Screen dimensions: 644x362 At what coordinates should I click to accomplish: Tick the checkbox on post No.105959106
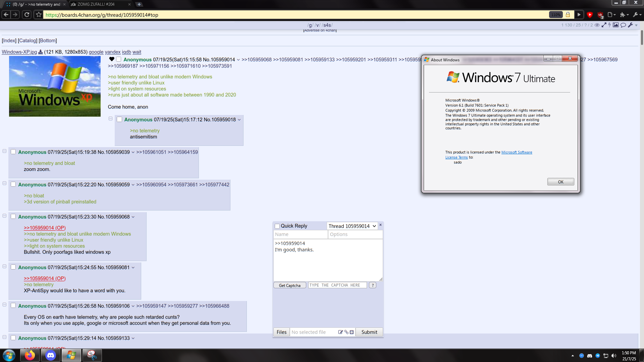(13, 306)
